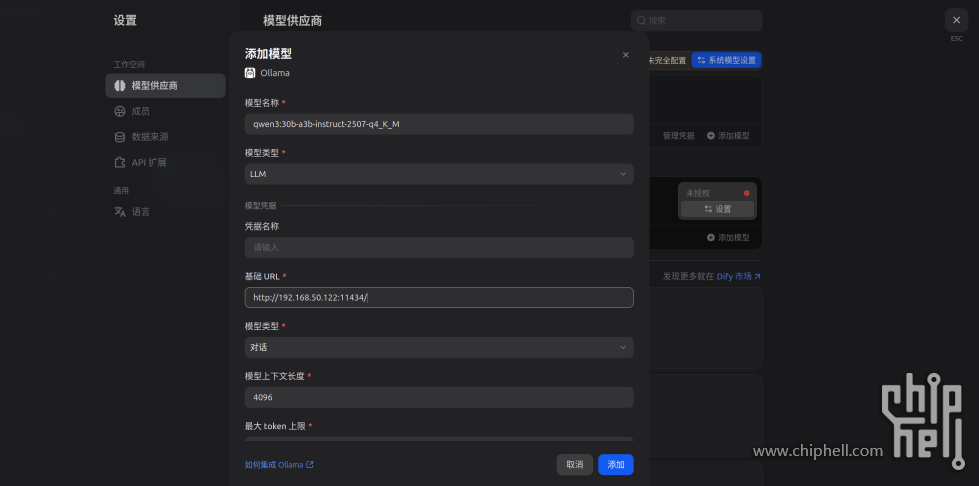This screenshot has height=486, width=979.
Task: Open the 模型供应商 sidebar item
Action: (x=165, y=86)
